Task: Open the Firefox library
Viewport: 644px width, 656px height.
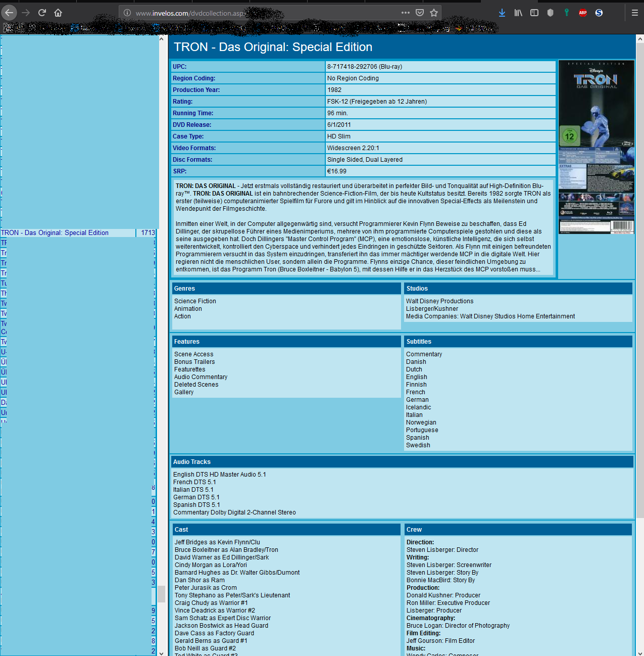Action: click(518, 13)
